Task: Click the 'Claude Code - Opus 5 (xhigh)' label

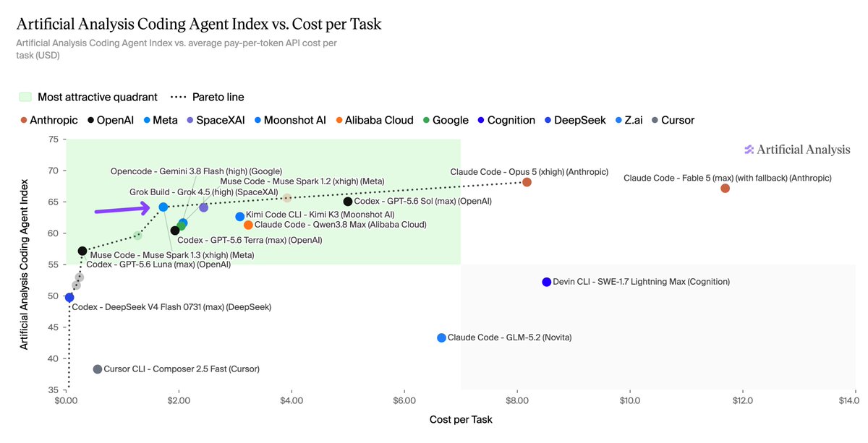Action: (529, 172)
